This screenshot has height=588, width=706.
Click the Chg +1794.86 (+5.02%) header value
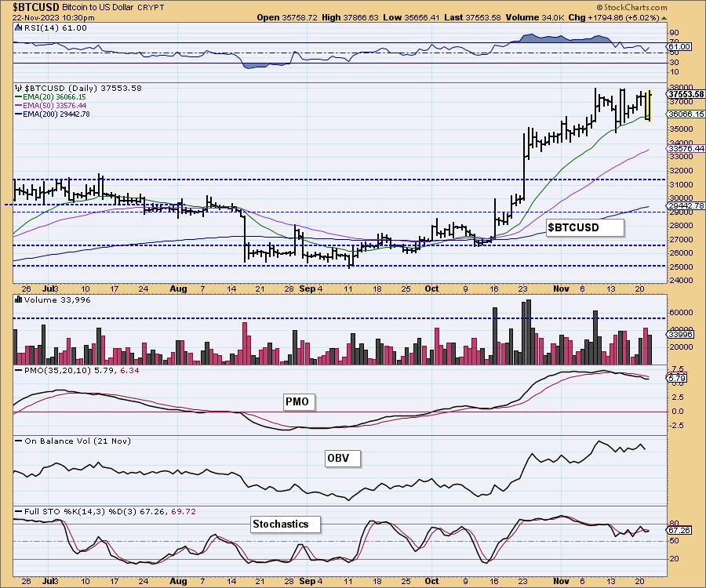[x=613, y=17]
